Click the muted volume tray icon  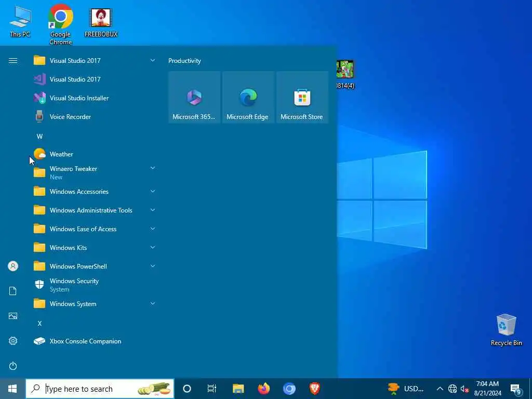click(464, 389)
